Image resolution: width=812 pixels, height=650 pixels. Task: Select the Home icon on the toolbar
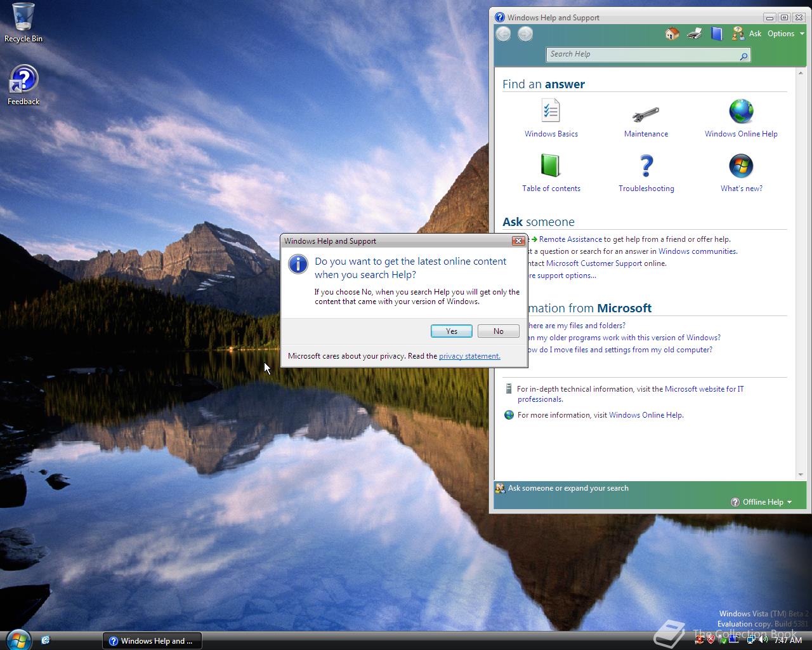click(x=671, y=34)
